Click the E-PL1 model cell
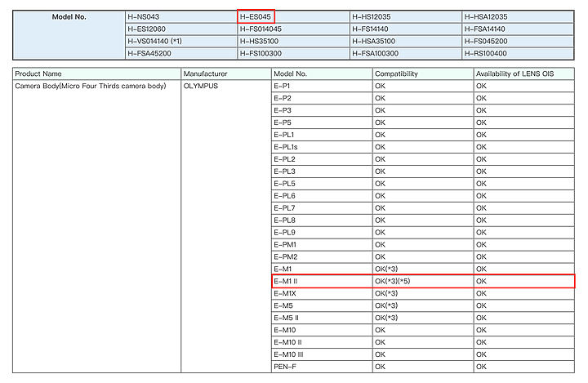The image size is (588, 383). (x=322, y=135)
